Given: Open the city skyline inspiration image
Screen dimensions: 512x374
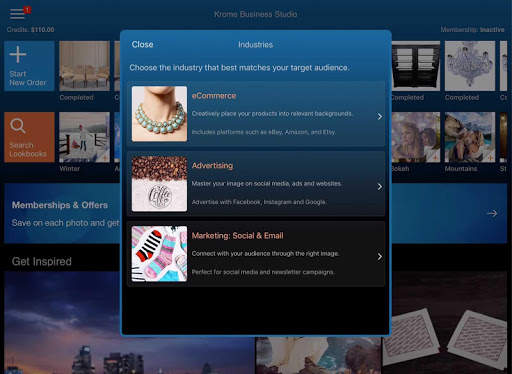Looking at the screenshot, I should [x=129, y=323].
